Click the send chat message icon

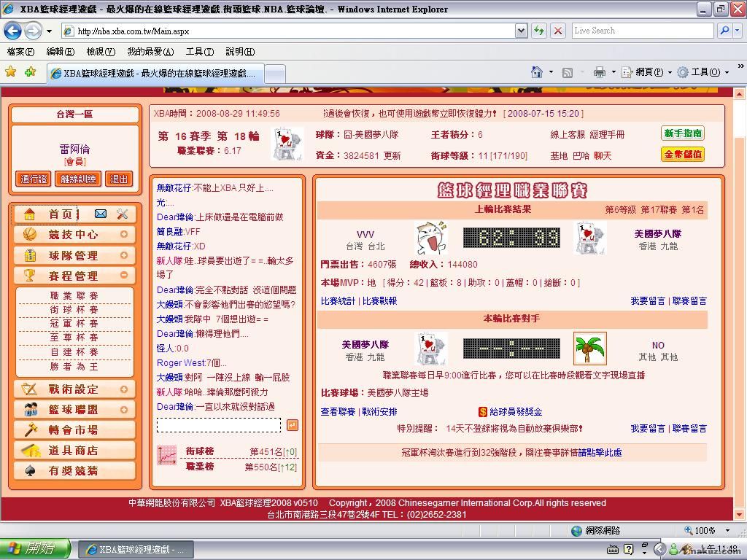[x=293, y=425]
